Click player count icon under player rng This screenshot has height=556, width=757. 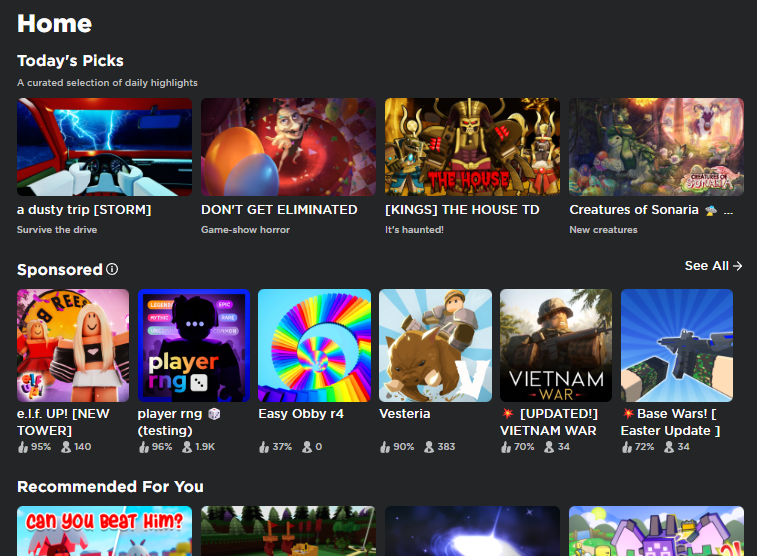click(187, 447)
